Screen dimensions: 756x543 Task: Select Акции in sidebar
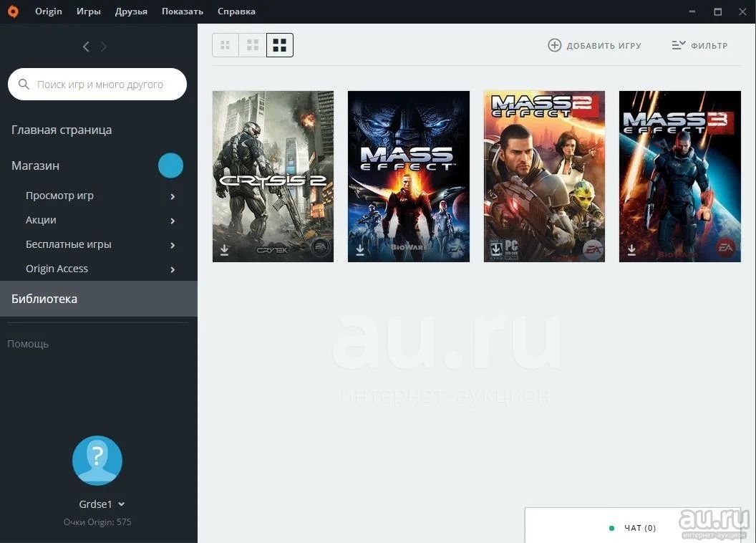pos(41,220)
